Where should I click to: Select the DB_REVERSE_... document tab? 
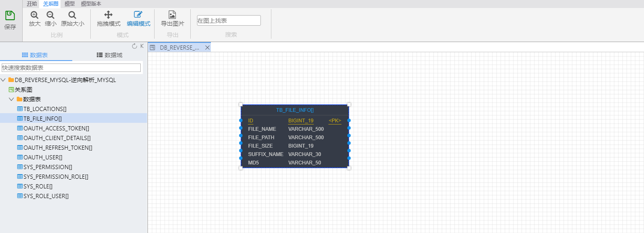pos(179,48)
